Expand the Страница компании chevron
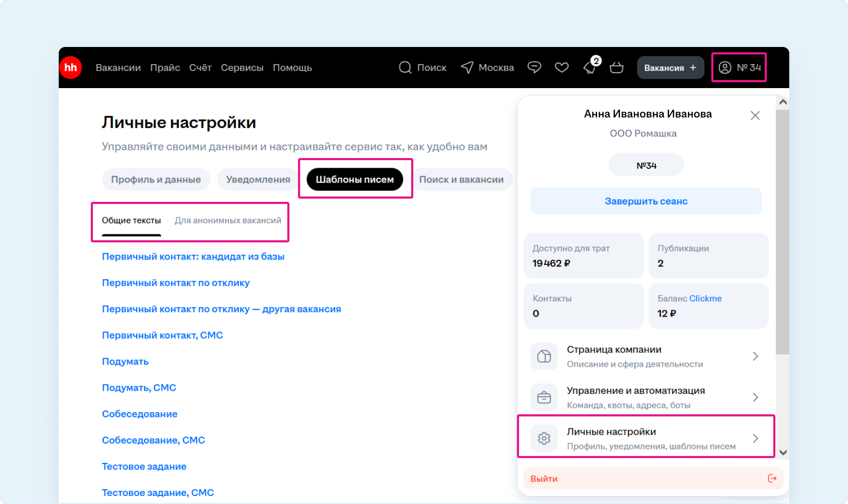The width and height of the screenshot is (848, 504). pyautogui.click(x=756, y=356)
